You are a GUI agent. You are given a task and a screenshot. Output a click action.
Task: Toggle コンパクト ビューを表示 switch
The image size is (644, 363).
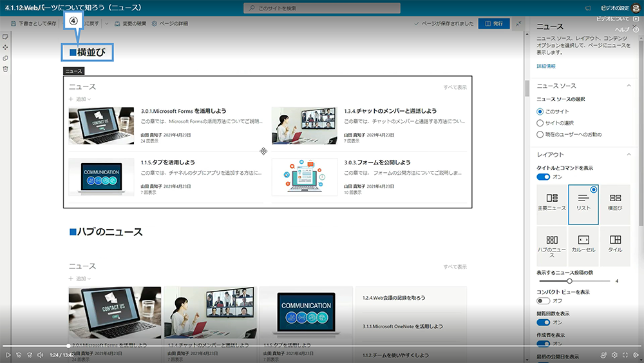544,301
